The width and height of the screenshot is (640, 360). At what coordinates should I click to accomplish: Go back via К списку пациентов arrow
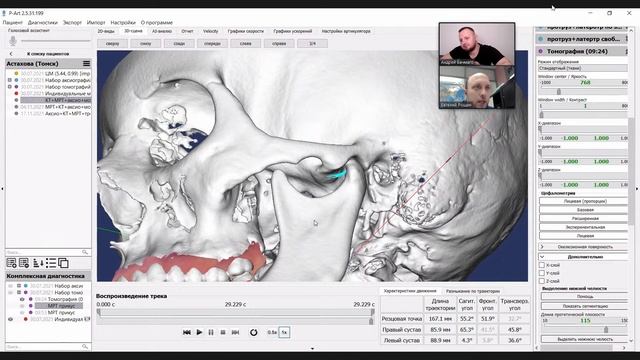tap(11, 54)
